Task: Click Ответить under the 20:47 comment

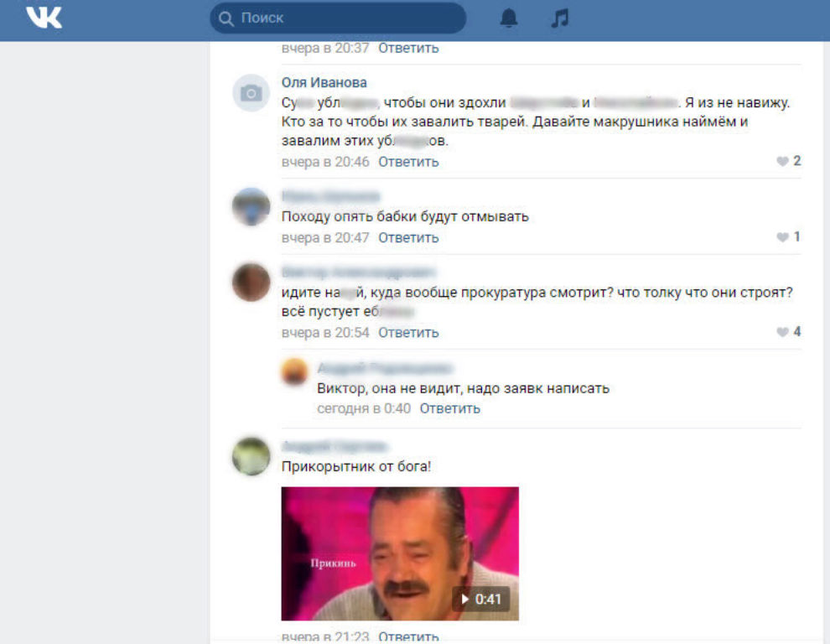Action: click(408, 238)
